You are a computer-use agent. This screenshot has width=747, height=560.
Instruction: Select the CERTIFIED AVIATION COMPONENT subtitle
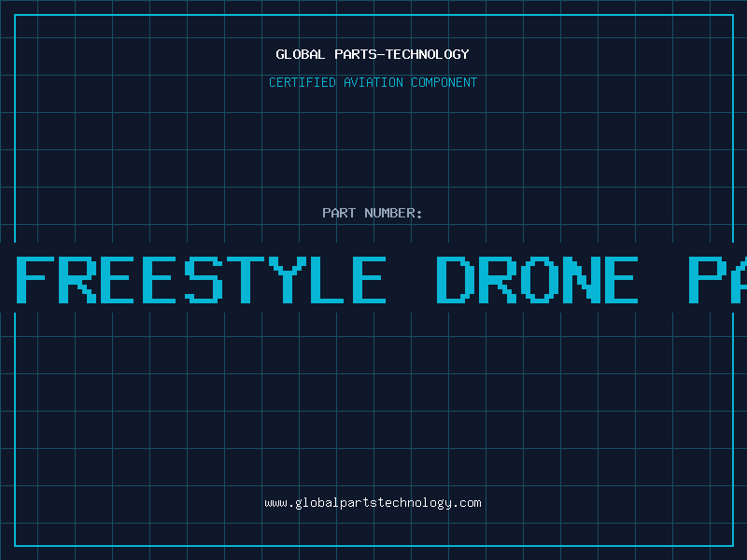pos(373,82)
